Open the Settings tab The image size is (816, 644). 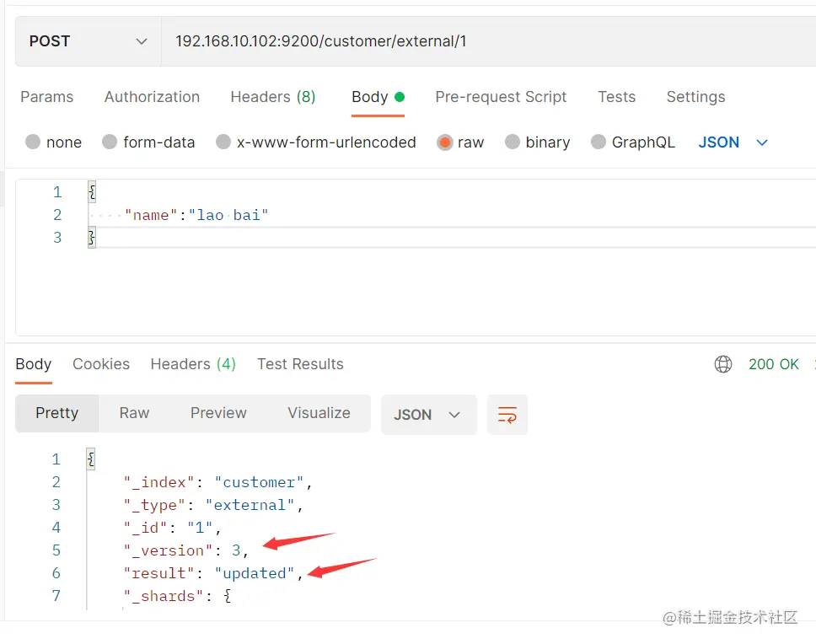pyautogui.click(x=695, y=97)
